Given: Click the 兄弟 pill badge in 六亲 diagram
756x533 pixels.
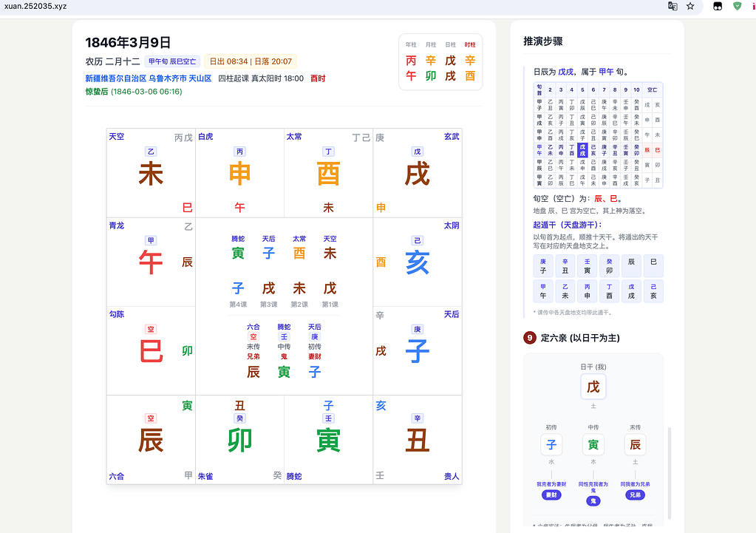Looking at the screenshot, I should click(x=635, y=495).
